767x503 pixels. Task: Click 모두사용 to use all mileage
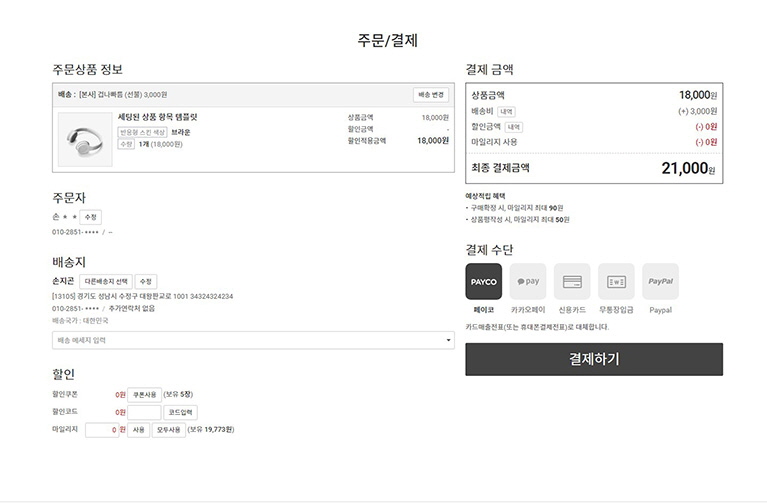coord(169,430)
